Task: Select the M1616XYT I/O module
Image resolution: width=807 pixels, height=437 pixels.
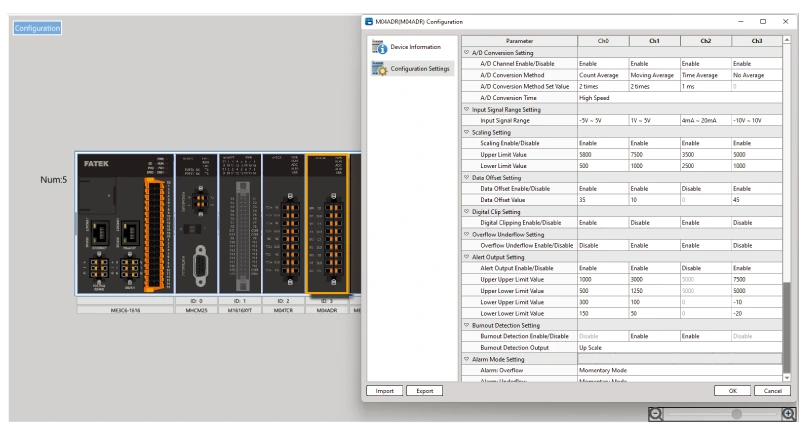Action: (240, 223)
